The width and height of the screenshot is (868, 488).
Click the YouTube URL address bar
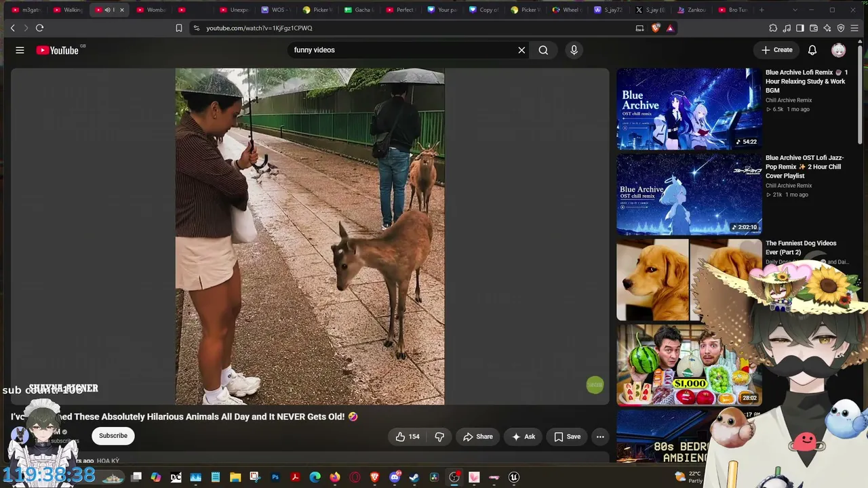pos(414,28)
